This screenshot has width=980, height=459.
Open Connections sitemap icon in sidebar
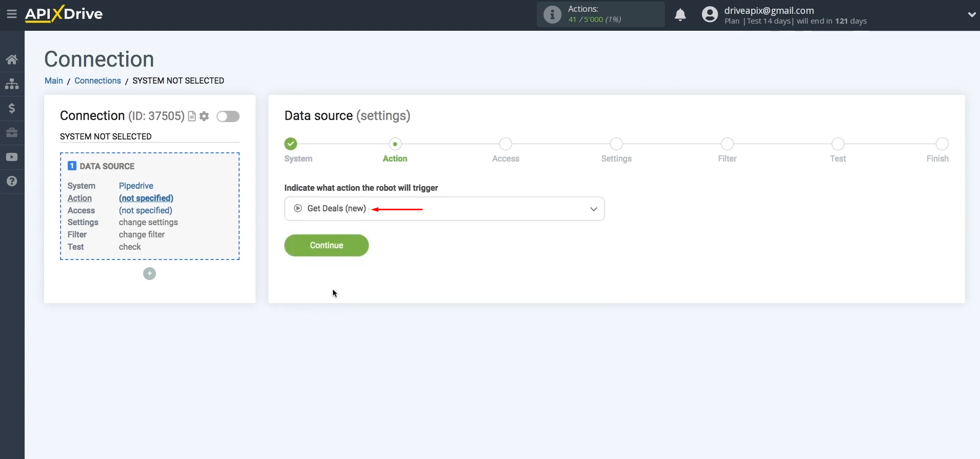(12, 84)
